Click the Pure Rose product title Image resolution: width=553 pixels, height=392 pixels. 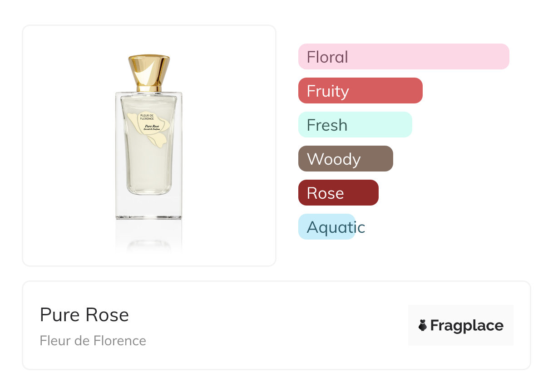pyautogui.click(x=84, y=315)
